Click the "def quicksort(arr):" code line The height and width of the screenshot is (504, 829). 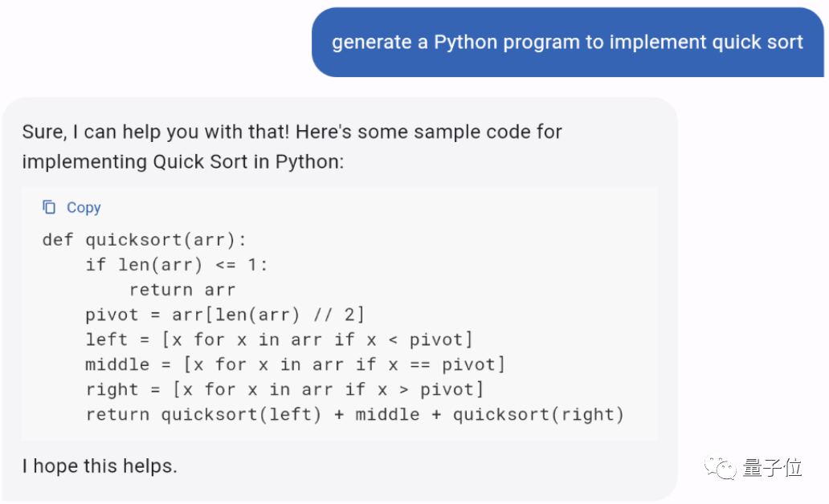tap(145, 240)
